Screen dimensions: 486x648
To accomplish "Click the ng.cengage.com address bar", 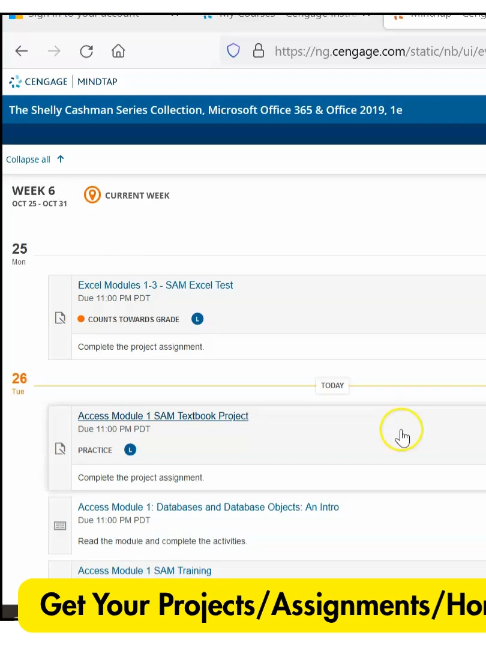I will coord(353,51).
